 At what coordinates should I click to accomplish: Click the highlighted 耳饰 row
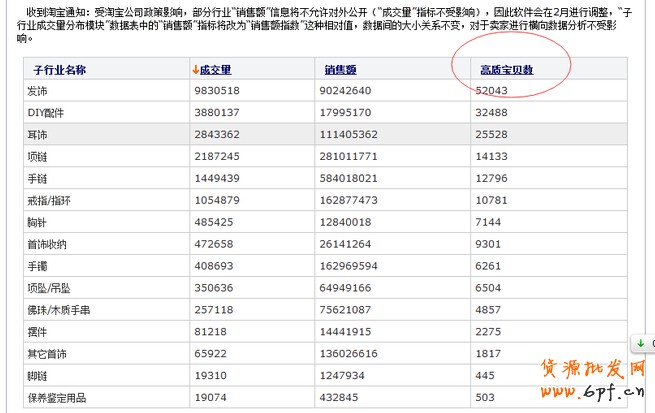pos(41,134)
